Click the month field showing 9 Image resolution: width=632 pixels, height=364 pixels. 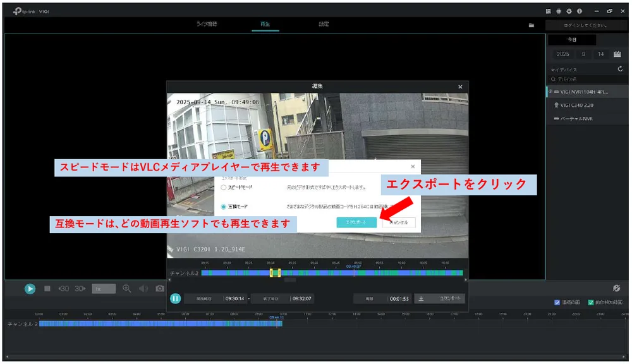coord(583,54)
